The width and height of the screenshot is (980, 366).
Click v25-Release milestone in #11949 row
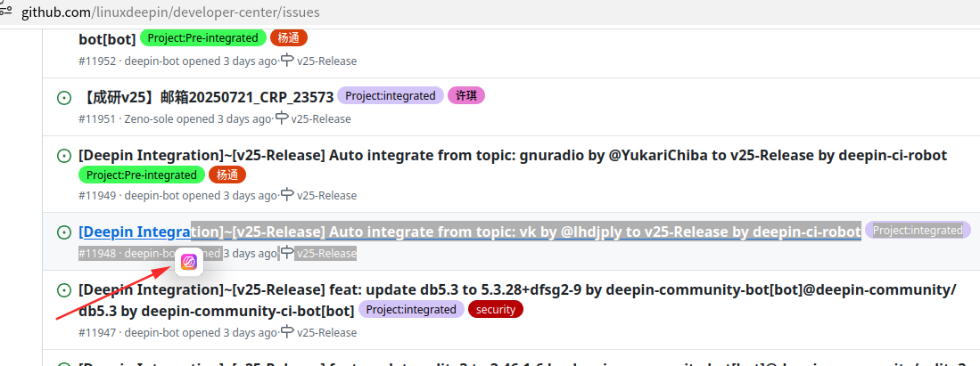(x=327, y=196)
